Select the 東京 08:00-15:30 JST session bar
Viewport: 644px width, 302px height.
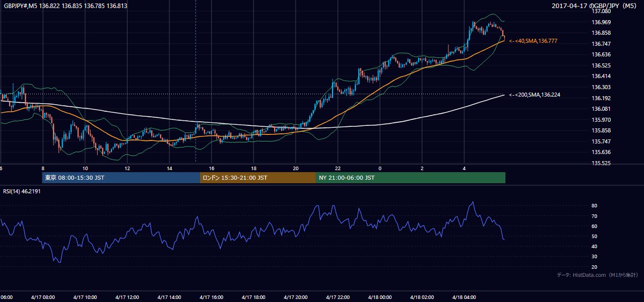[x=121, y=178]
